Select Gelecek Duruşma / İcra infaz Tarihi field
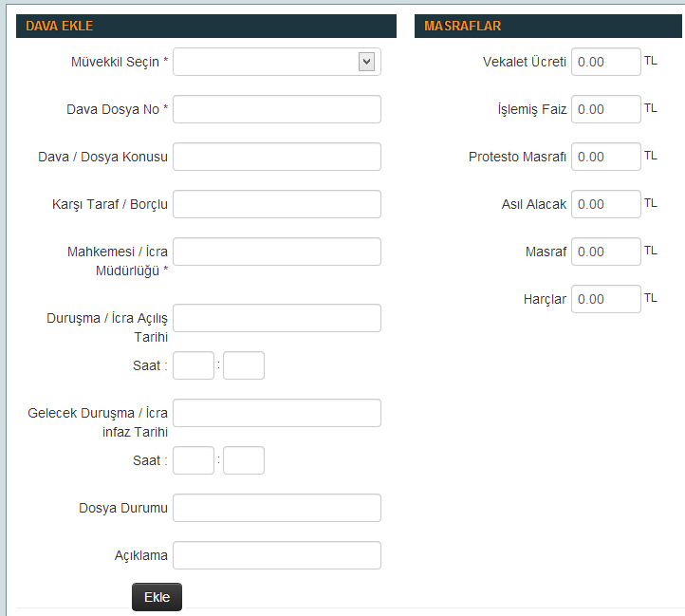This screenshot has width=685, height=616. [x=277, y=413]
